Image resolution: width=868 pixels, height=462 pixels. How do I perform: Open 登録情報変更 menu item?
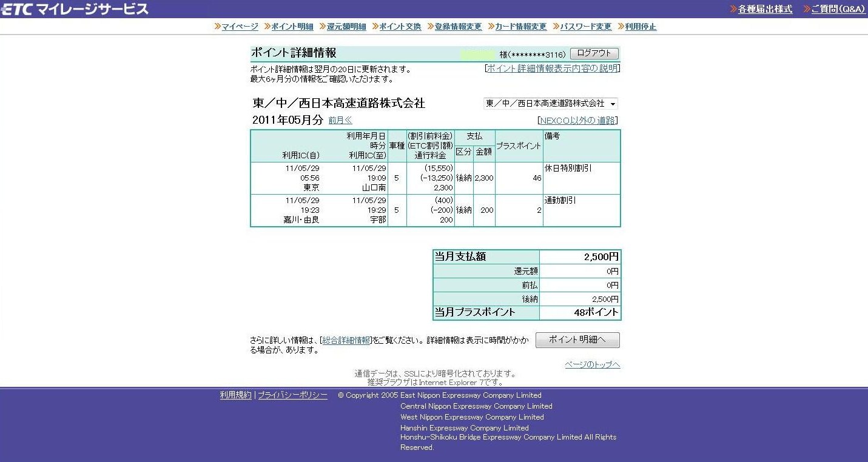click(458, 27)
